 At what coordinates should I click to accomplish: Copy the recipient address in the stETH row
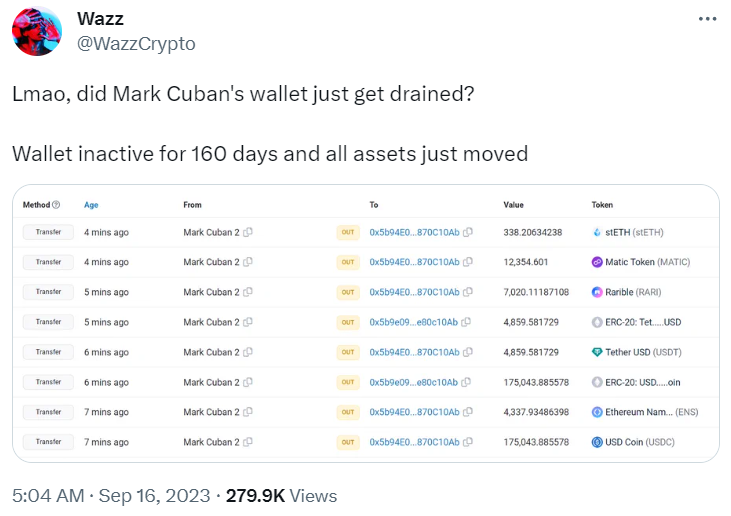(x=468, y=232)
